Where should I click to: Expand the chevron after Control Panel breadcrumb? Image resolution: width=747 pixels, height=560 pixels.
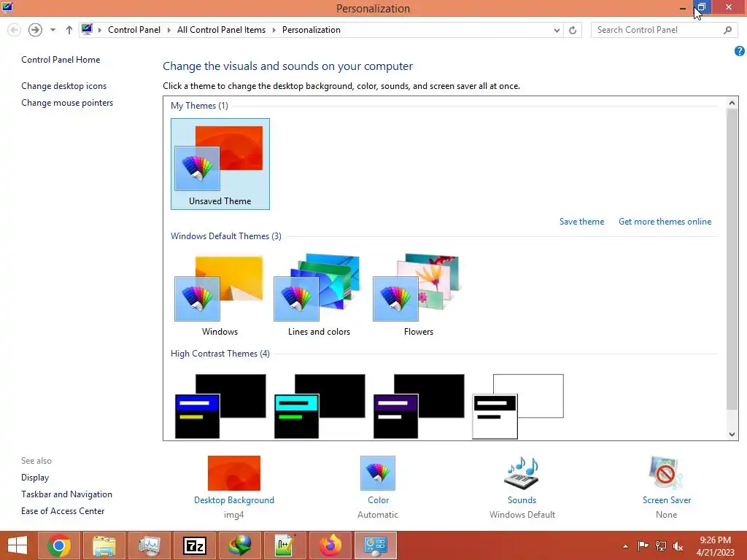click(x=169, y=30)
